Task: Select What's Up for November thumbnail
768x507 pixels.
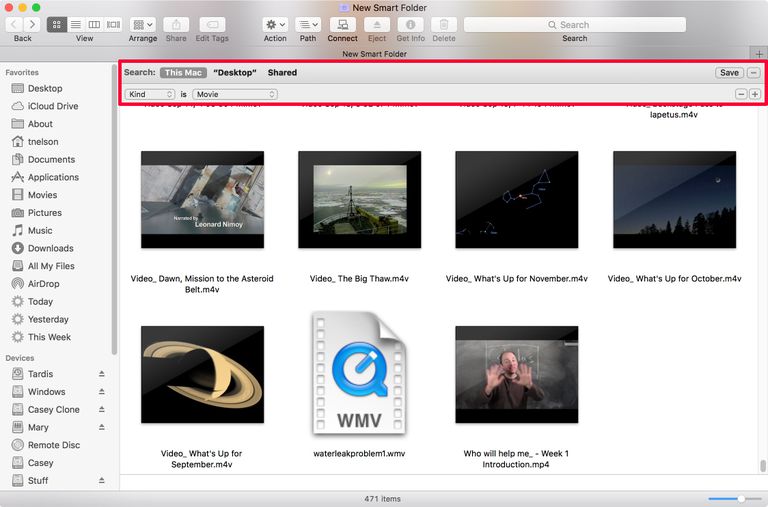Action: [517, 199]
